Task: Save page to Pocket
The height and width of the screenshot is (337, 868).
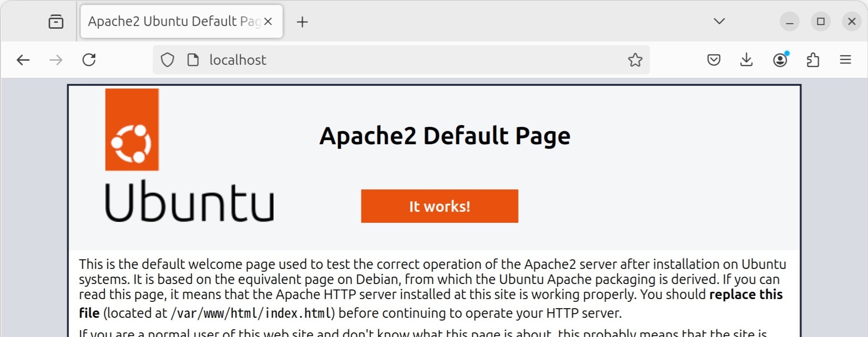Action: tap(714, 60)
